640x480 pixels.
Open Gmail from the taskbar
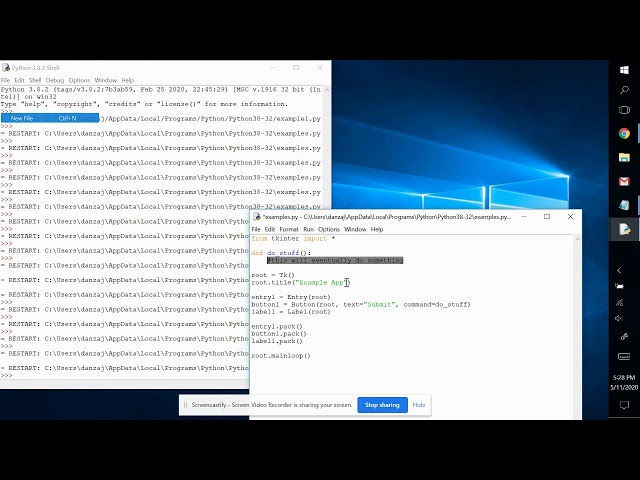click(624, 181)
